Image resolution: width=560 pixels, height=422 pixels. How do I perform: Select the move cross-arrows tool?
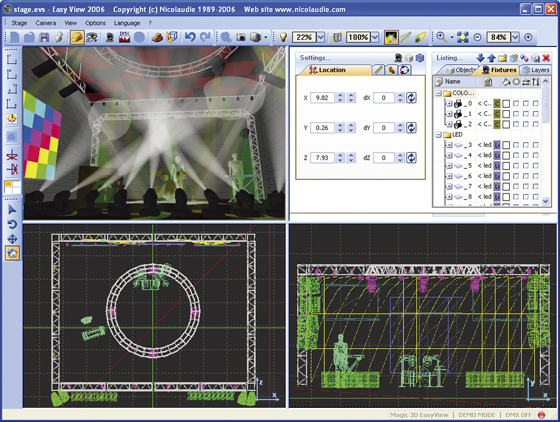[x=12, y=239]
